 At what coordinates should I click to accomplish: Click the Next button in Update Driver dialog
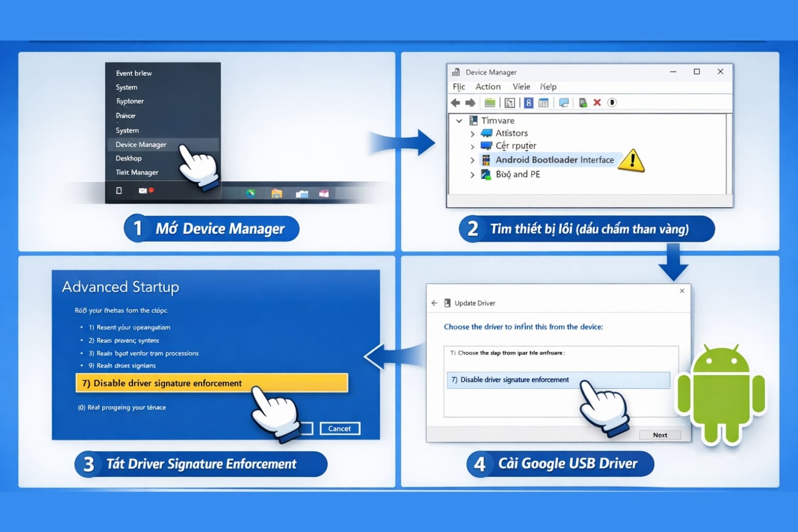pyautogui.click(x=660, y=435)
